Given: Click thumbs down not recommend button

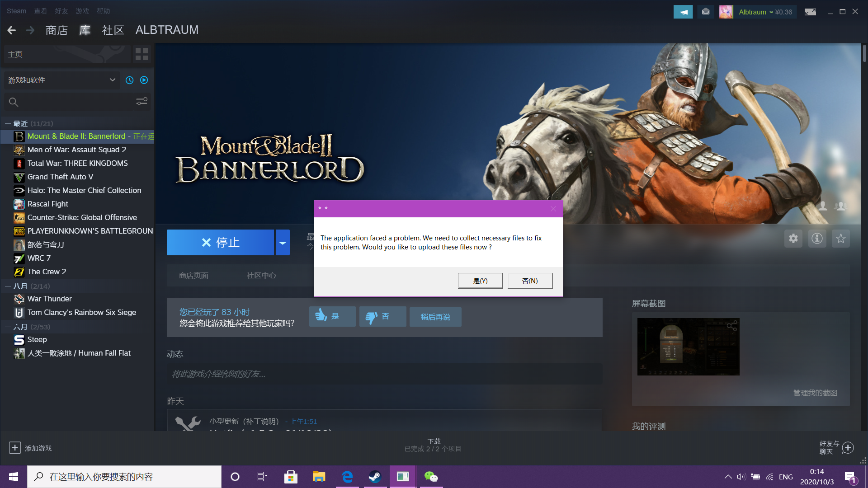Looking at the screenshot, I should (x=382, y=316).
